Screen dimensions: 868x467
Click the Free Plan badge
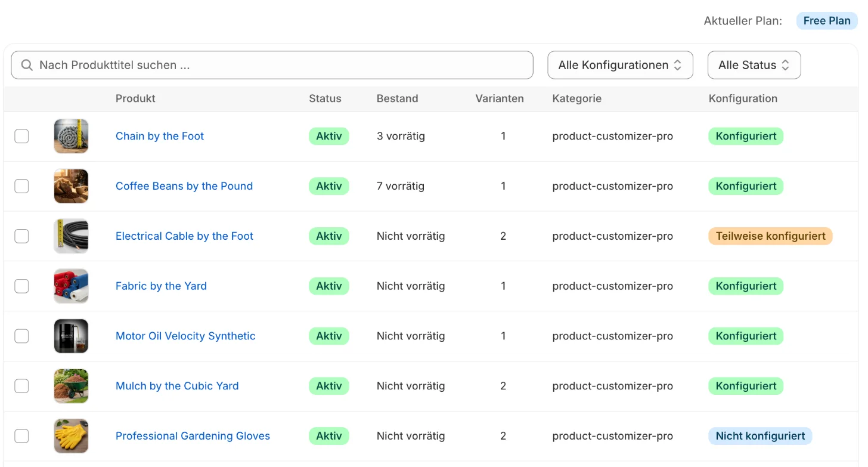827,21
